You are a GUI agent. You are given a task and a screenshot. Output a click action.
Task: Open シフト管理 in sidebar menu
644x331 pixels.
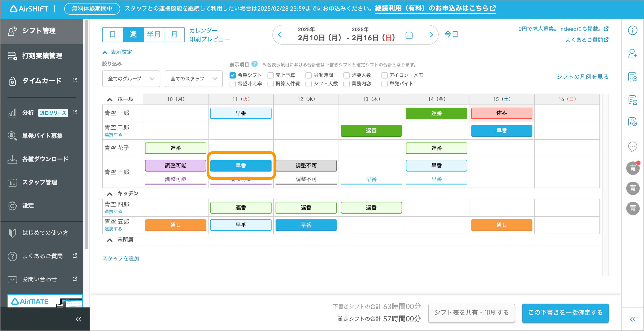point(41,31)
